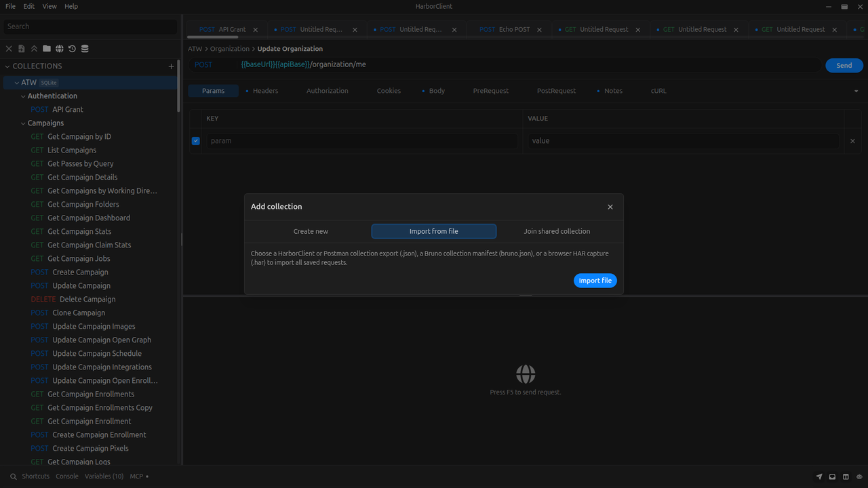Switch to the Body tab
868x488 pixels.
coord(437,91)
